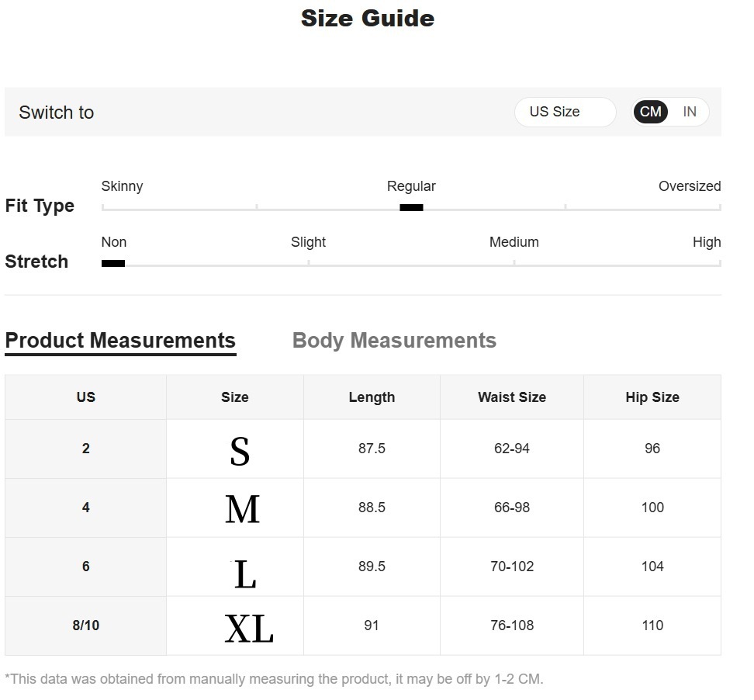The height and width of the screenshot is (700, 754).
Task: Open the Body Measurements tab
Action: click(x=394, y=341)
